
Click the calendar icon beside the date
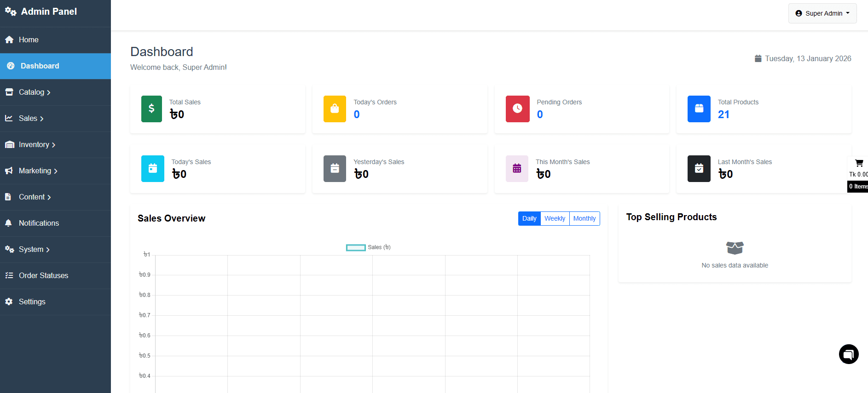758,58
